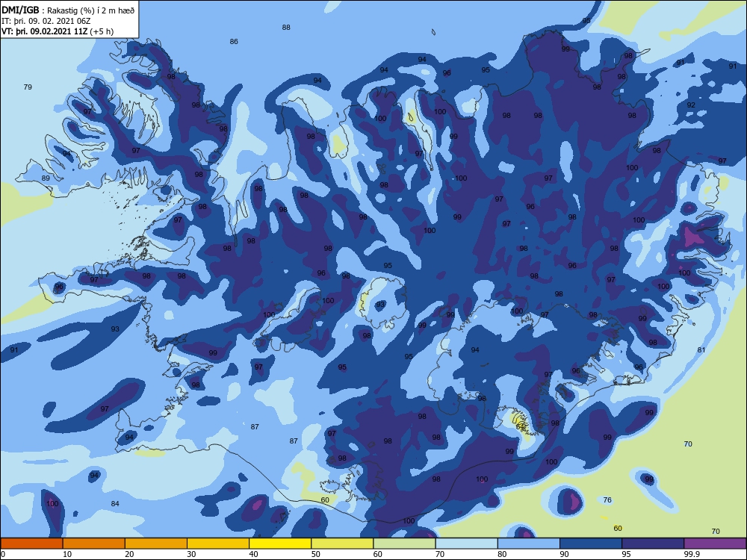
Task: Click the light green 60–70 legend swatch
Action: [x=404, y=544]
